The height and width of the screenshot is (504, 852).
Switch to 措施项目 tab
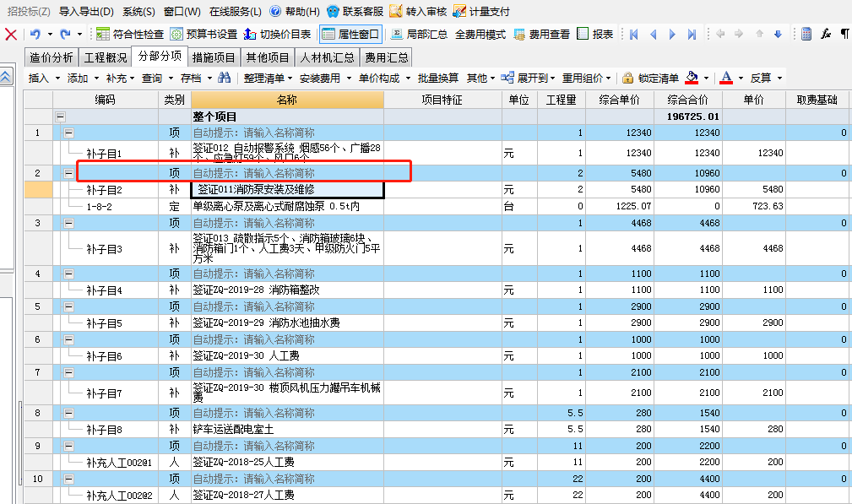tap(214, 57)
